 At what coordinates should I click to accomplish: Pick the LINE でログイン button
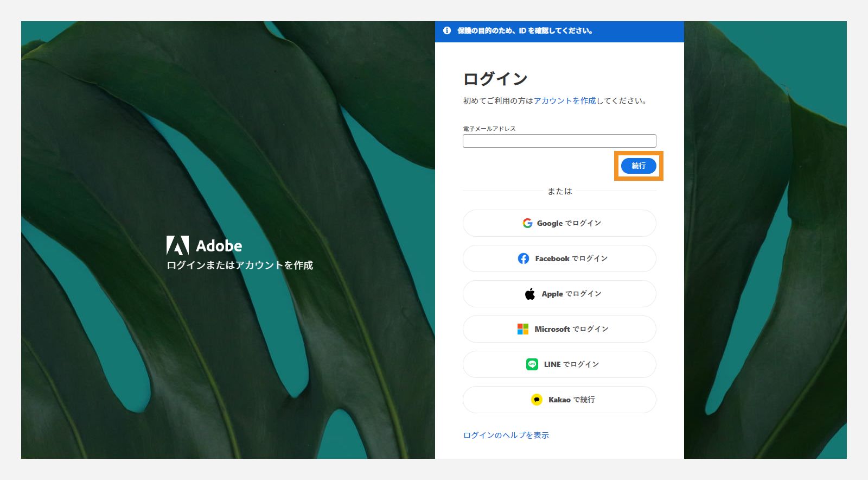pos(559,364)
